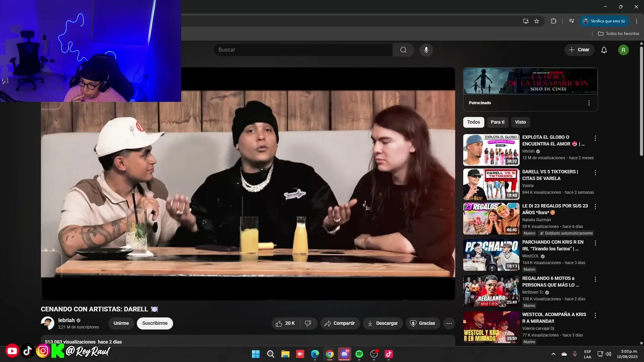
Task: Open TikTok app in taskbar
Action: tap(388, 354)
